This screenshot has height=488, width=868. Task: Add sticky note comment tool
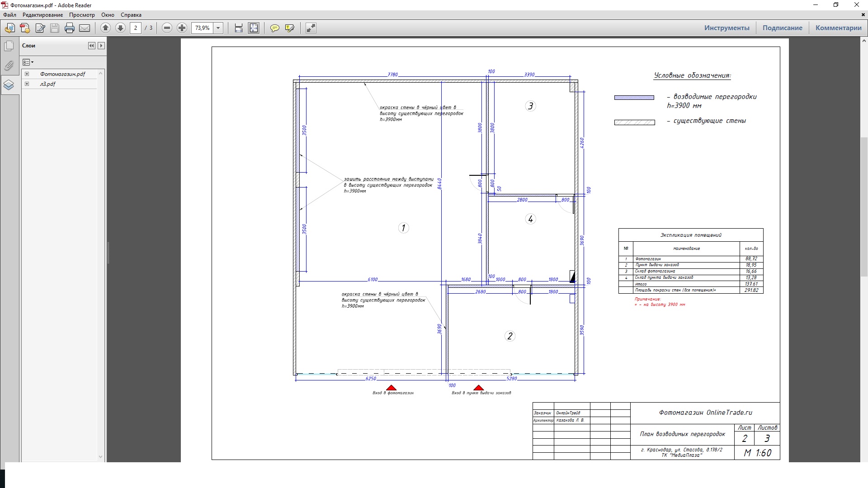(x=274, y=28)
